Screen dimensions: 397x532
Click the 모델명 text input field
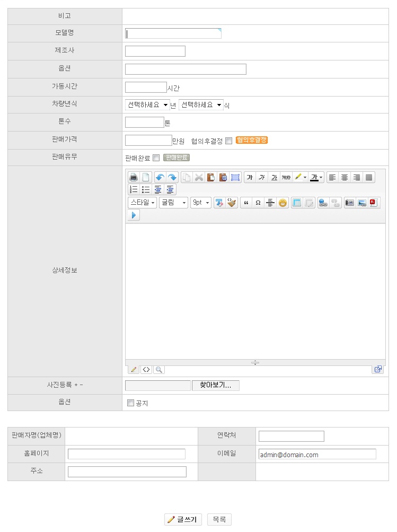[173, 34]
